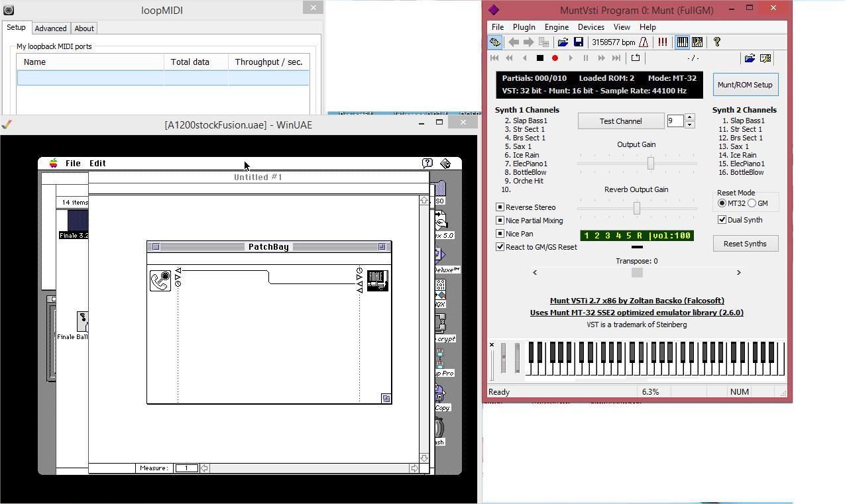Toggle the Nice Partial Mixing checkbox
Viewport: 845px width, 504px height.
tap(500, 221)
